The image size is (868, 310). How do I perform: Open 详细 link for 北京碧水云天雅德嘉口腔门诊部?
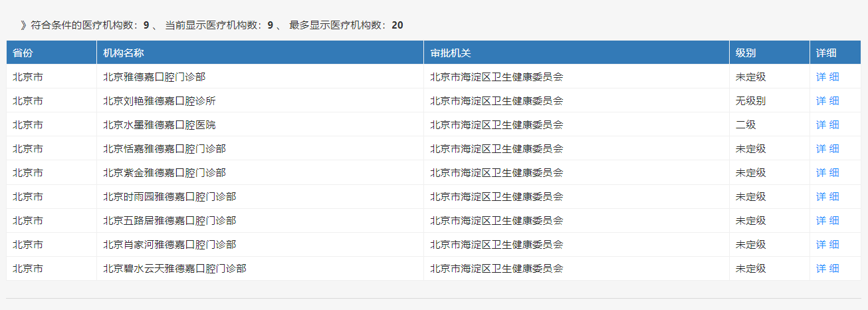click(x=827, y=268)
